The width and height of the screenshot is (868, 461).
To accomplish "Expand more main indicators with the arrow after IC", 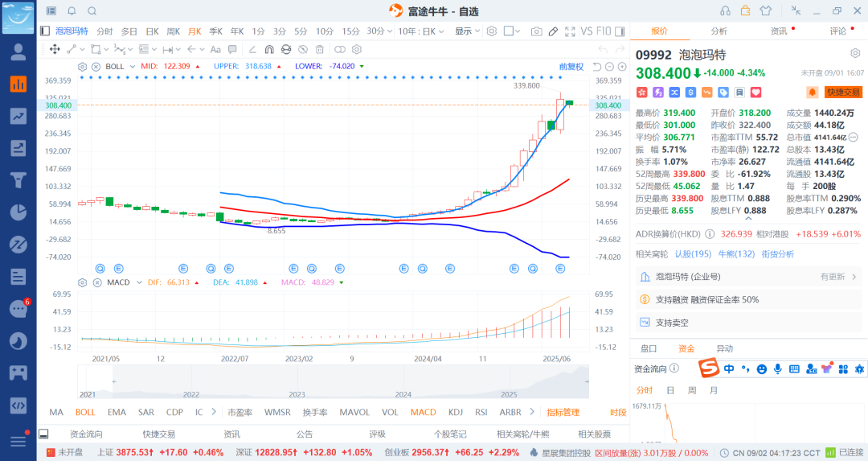I will (x=214, y=412).
